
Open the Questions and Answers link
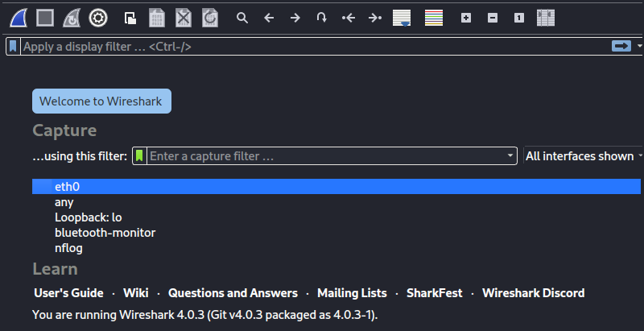[233, 293]
